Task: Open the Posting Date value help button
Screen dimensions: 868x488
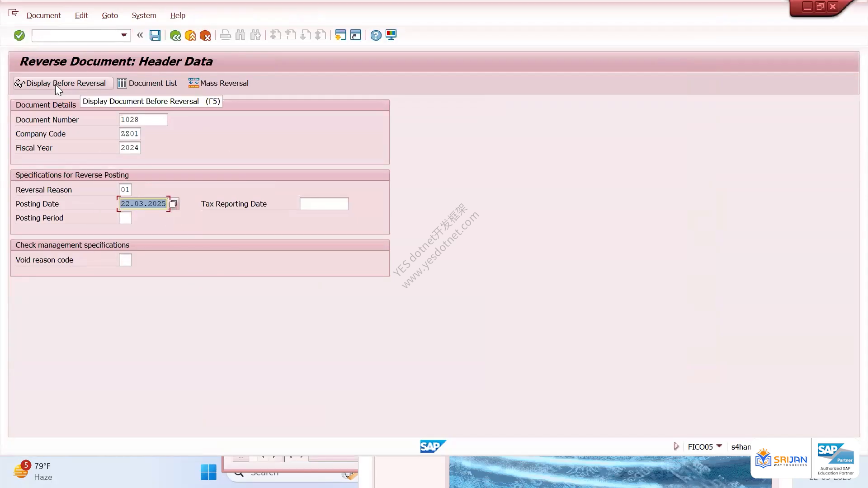Action: [174, 204]
